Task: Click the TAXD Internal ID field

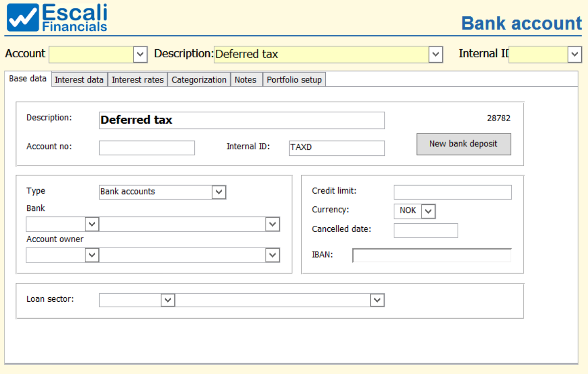Action: 336,148
